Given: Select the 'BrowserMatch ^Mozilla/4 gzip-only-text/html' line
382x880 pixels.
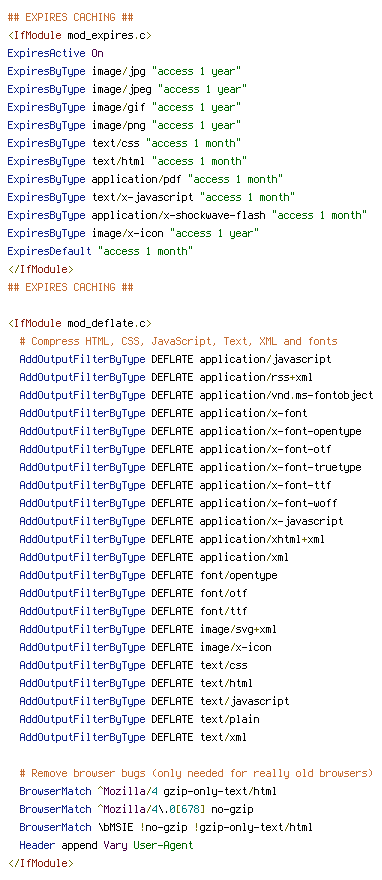Looking at the screenshot, I should point(148,791).
